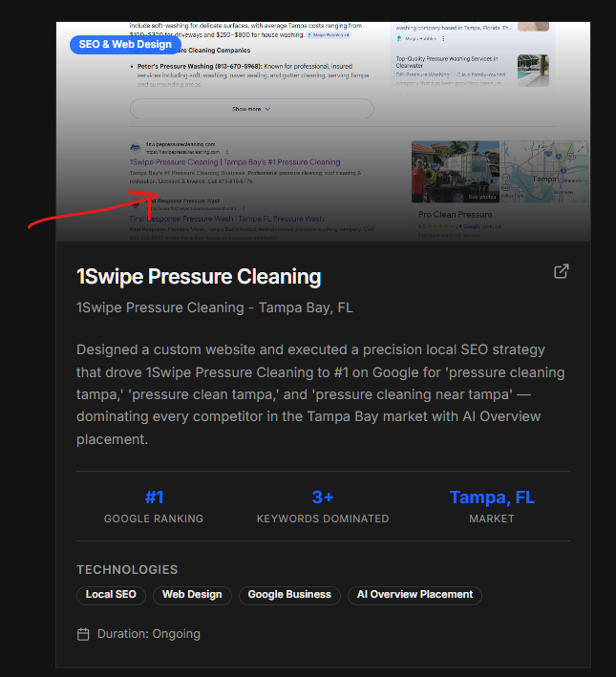Expand the Show more button in the screenshot
This screenshot has width=616, height=677.
(252, 109)
